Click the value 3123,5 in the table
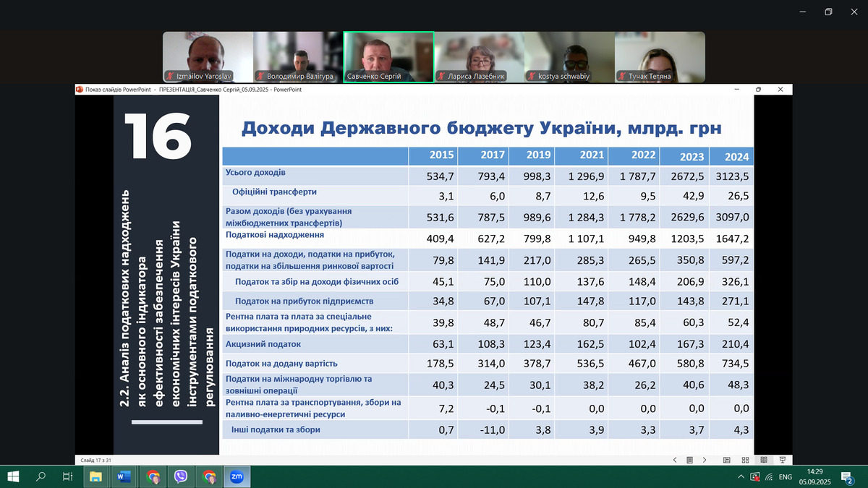The width and height of the screenshot is (868, 488). [732, 176]
